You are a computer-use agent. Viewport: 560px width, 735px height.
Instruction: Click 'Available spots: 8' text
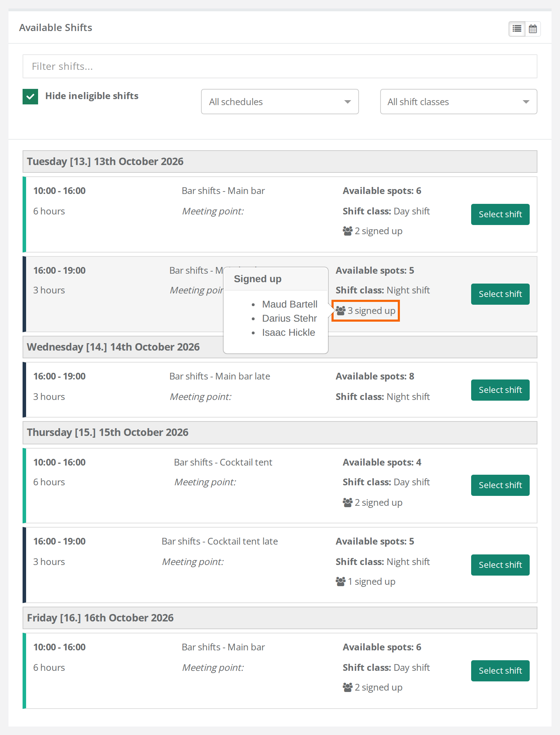coord(375,376)
